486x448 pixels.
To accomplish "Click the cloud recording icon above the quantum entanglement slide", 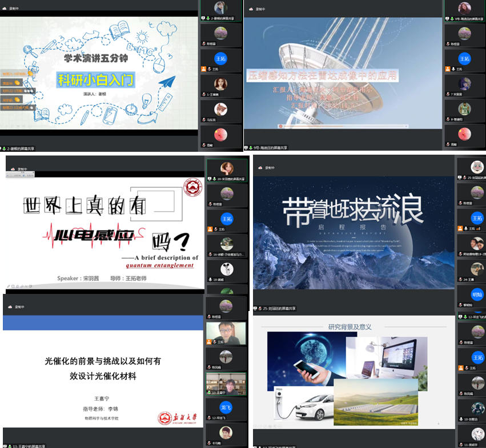I will tap(13, 169).
